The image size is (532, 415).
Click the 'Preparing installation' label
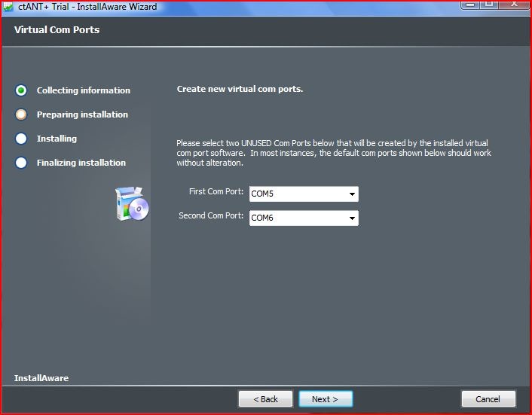pos(82,114)
